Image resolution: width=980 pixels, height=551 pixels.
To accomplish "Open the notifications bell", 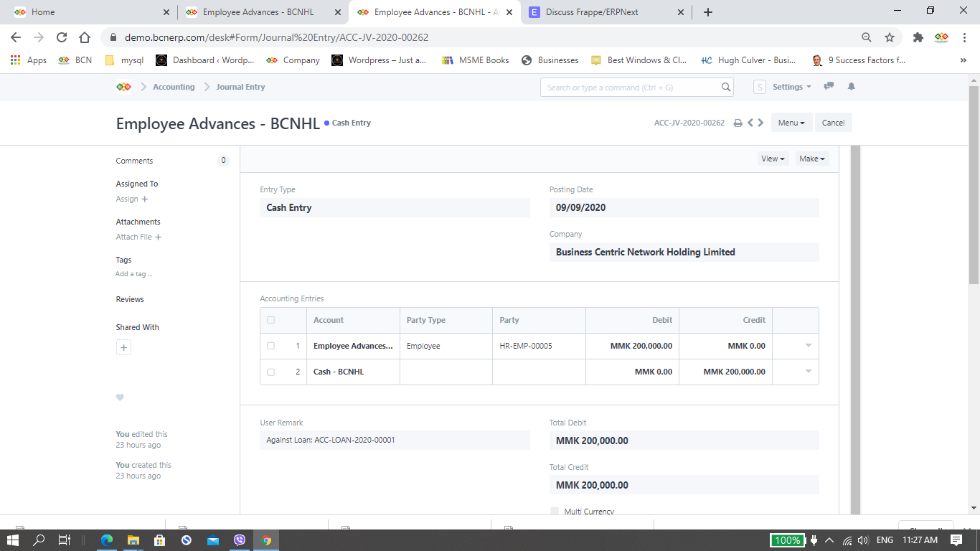I will [x=852, y=87].
